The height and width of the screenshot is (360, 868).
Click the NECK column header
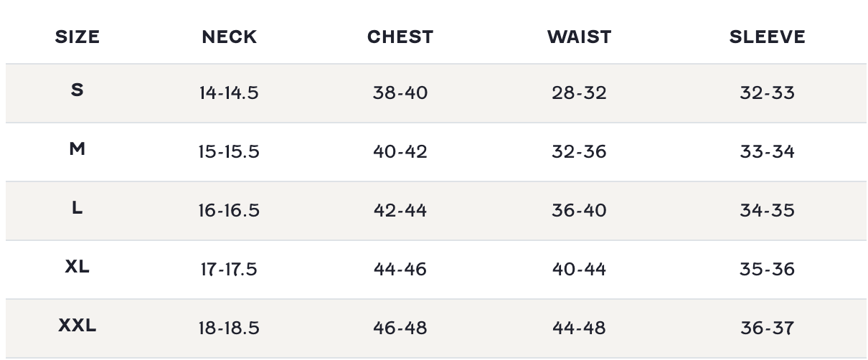[x=229, y=37]
